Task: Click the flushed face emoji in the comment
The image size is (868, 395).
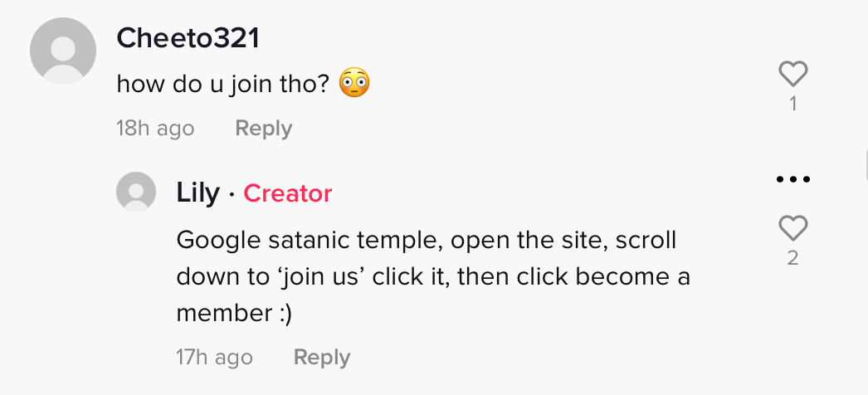Action: coord(354,83)
